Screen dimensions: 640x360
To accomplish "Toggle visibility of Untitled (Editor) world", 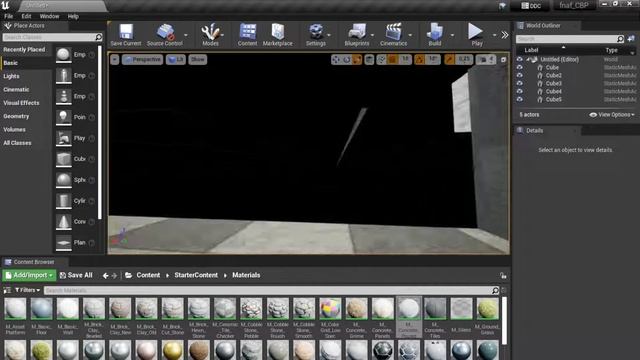I will 519,60.
